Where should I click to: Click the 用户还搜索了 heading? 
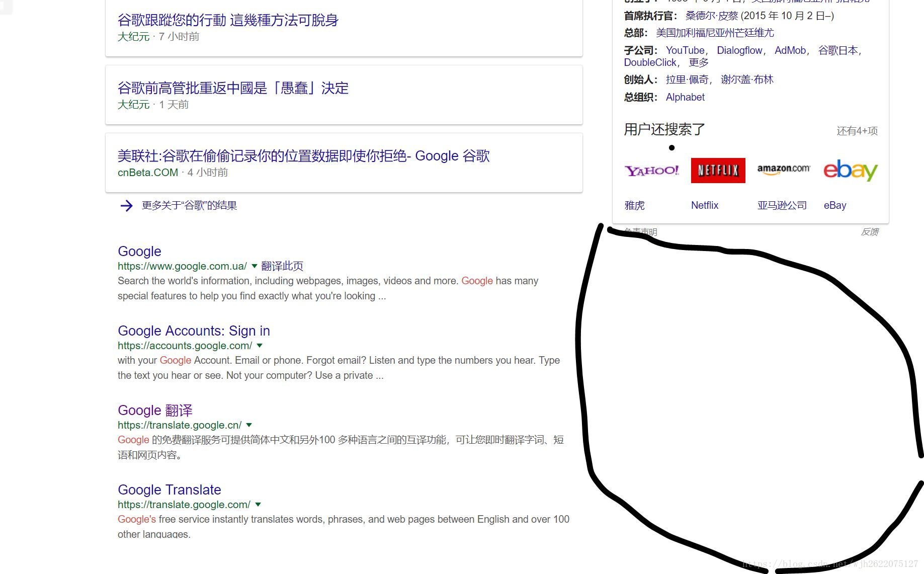[x=664, y=129]
